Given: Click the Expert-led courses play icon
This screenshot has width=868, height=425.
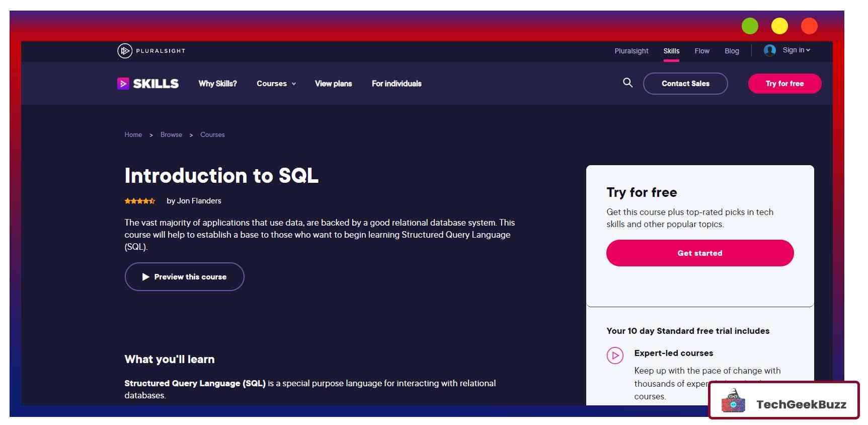Looking at the screenshot, I should pos(615,356).
